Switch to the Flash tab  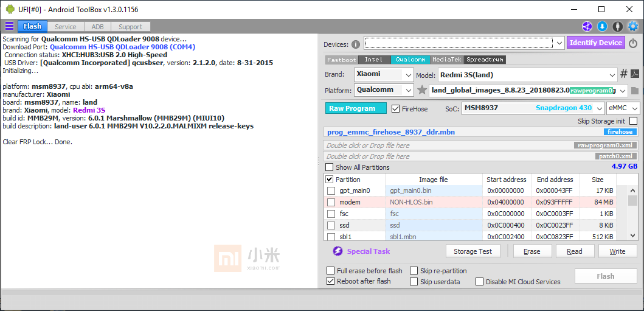coord(32,27)
